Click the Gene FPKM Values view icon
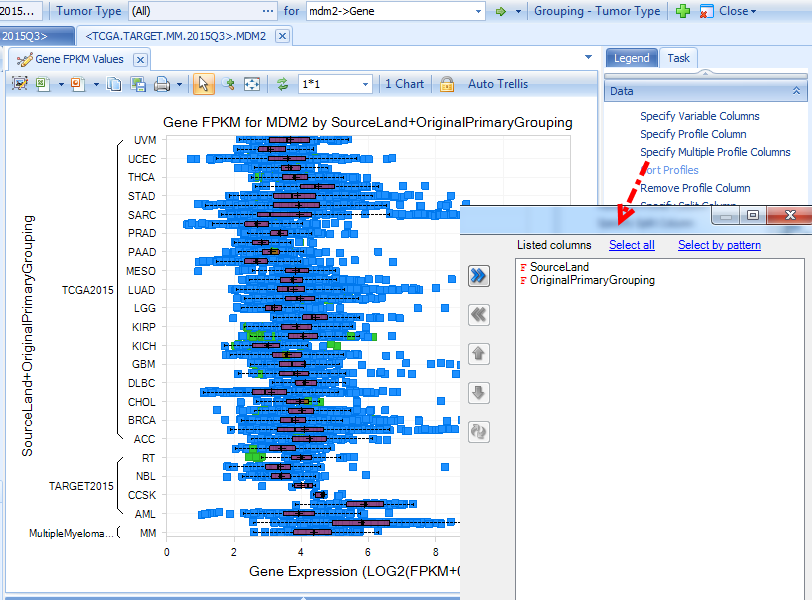This screenshot has width=812, height=600. coord(24,60)
